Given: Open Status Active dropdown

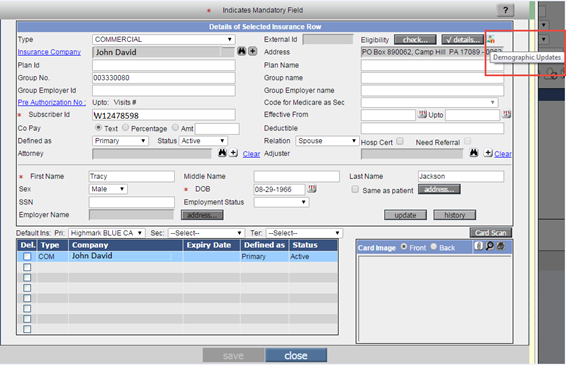Looking at the screenshot, I should point(203,140).
